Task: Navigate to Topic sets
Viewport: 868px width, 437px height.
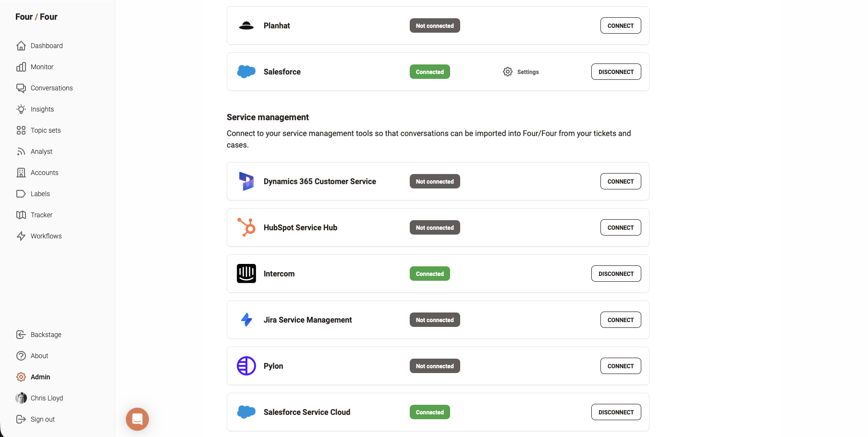Action: [x=45, y=130]
